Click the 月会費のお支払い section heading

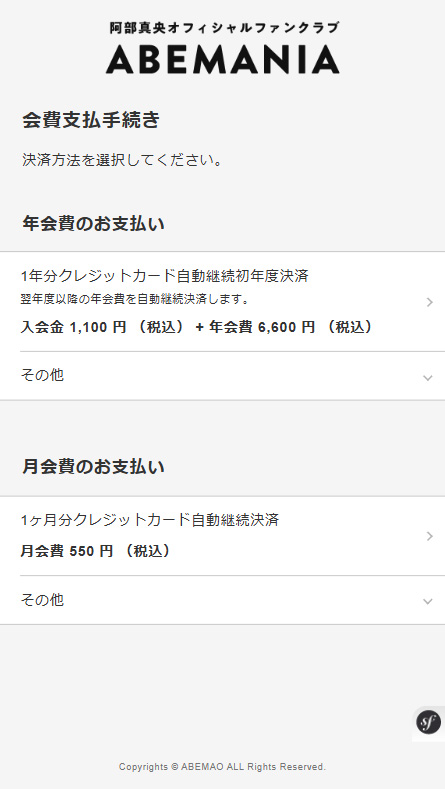(93, 467)
